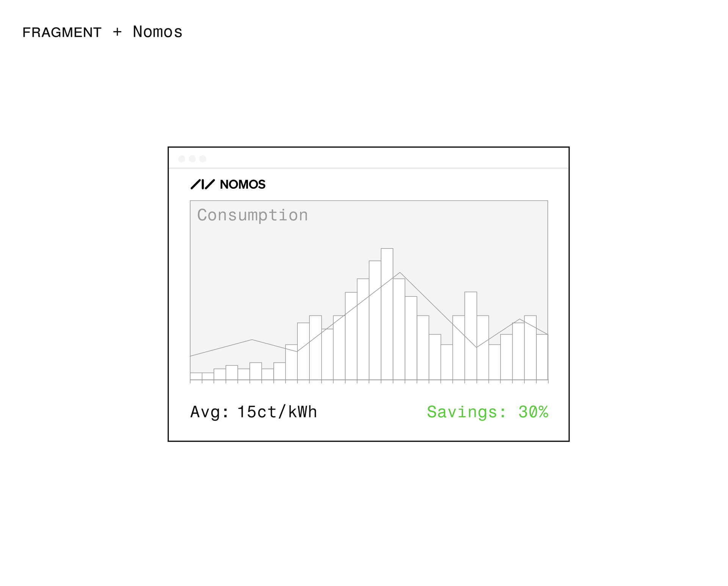The image size is (728, 586).
Task: Click the third window control dot
Action: click(x=203, y=159)
